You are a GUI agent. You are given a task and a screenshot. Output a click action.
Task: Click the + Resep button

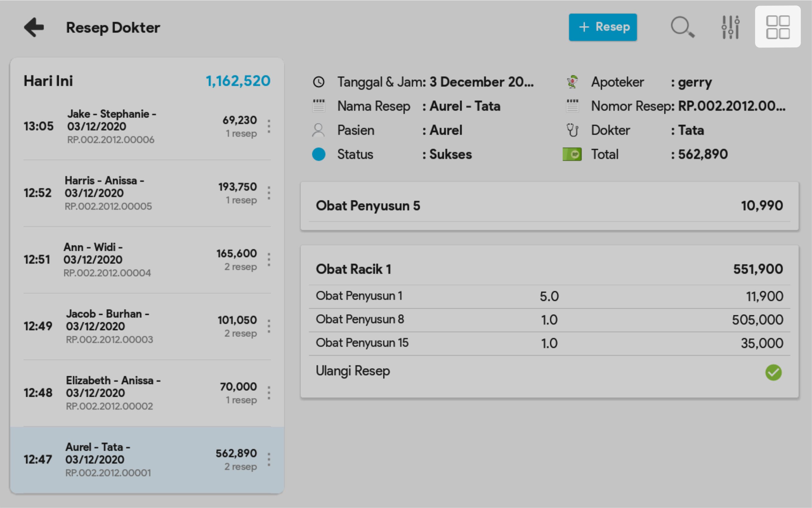coord(603,27)
